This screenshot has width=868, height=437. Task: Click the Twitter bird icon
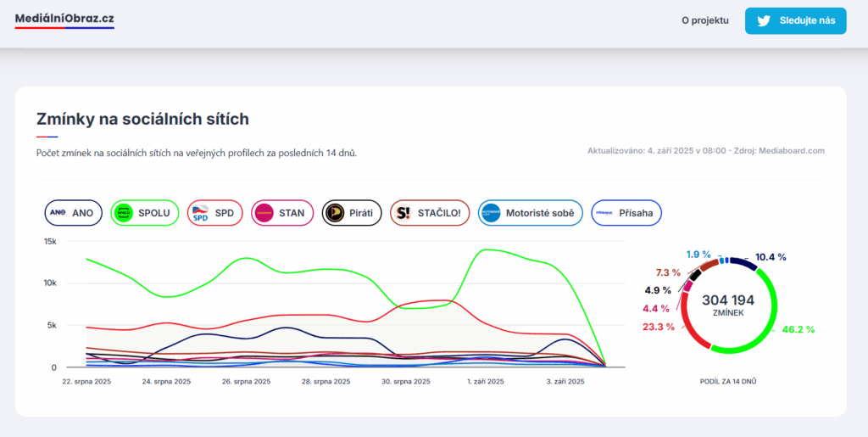pos(764,21)
